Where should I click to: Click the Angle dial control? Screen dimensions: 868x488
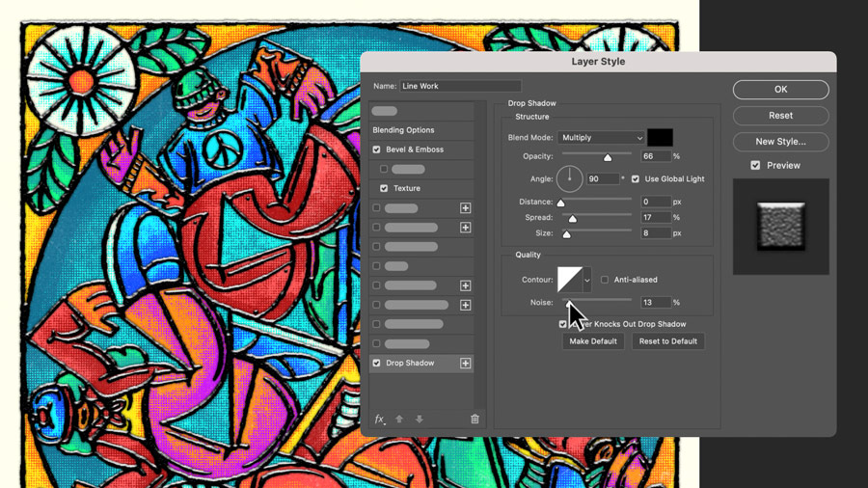click(x=569, y=178)
